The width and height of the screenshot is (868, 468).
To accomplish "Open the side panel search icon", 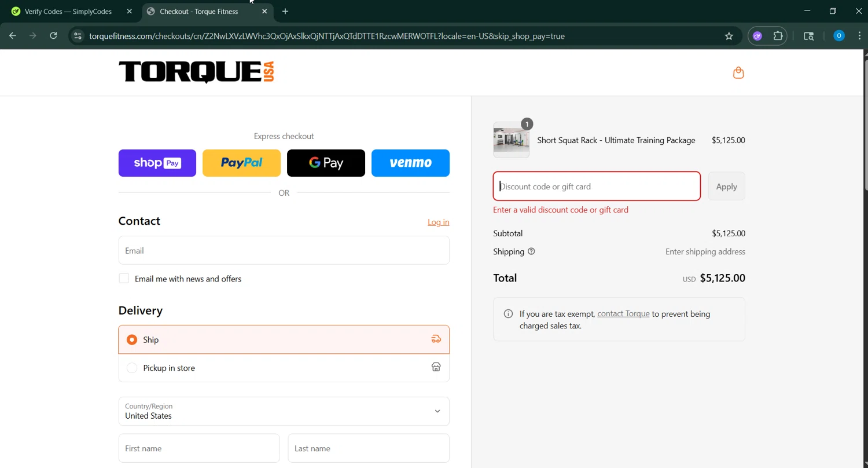I will point(809,36).
